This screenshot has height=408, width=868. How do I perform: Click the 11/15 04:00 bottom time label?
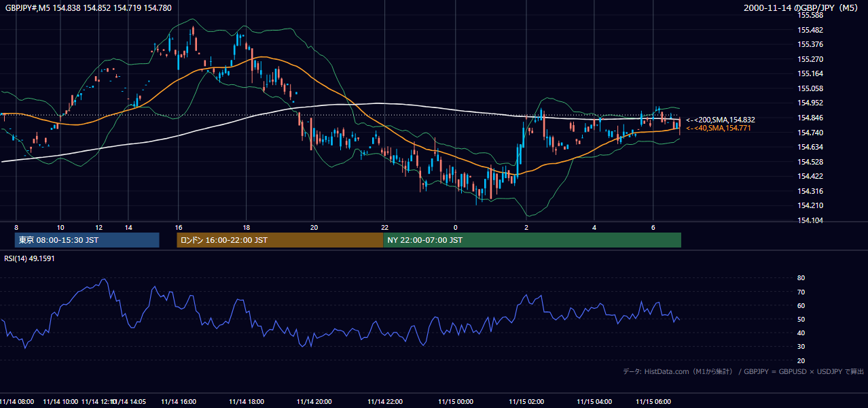point(594,402)
